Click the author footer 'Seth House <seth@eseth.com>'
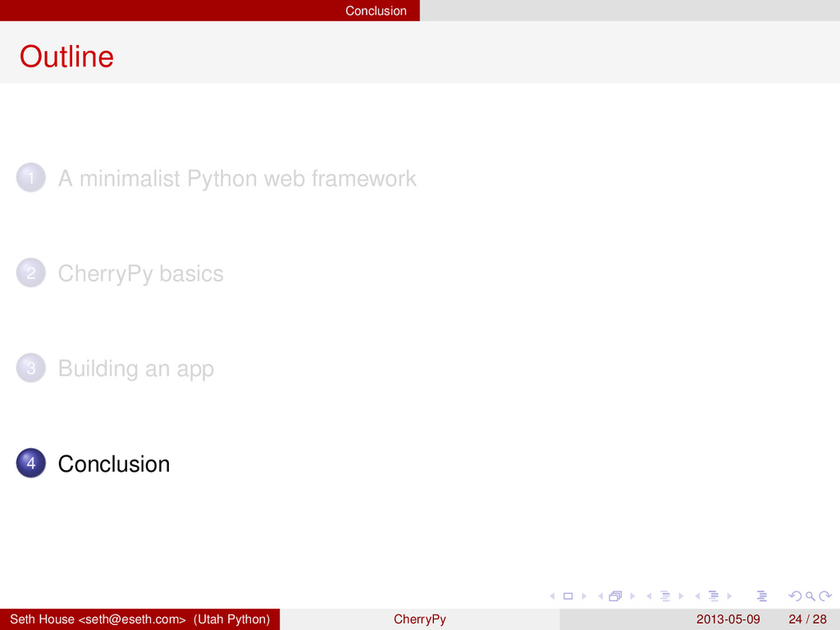The height and width of the screenshot is (630, 840). [98, 619]
